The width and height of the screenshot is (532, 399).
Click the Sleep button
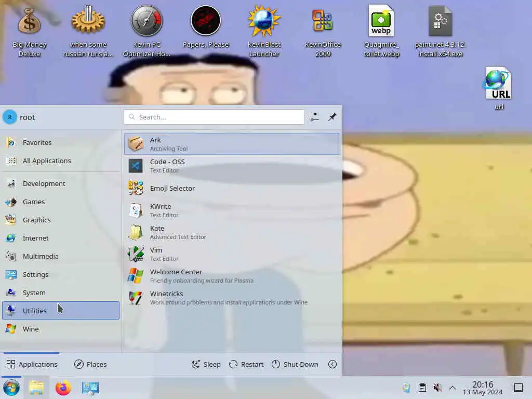[x=206, y=364]
